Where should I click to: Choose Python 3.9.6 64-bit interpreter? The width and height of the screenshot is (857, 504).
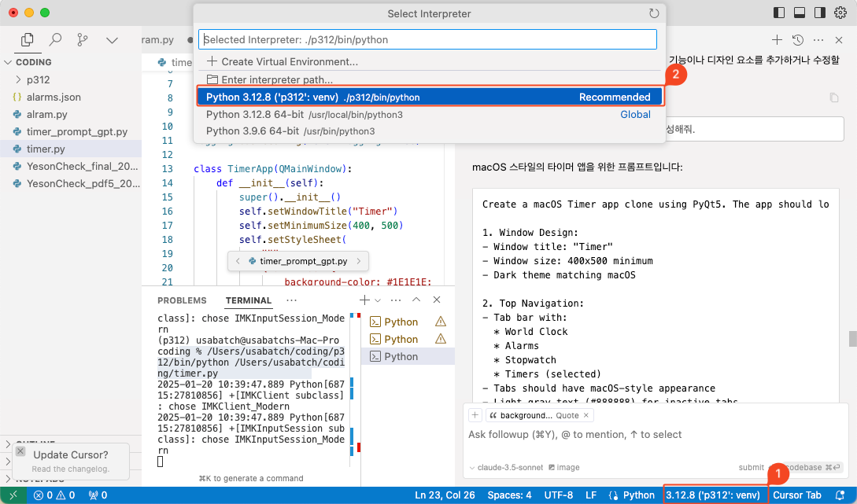pos(429,131)
